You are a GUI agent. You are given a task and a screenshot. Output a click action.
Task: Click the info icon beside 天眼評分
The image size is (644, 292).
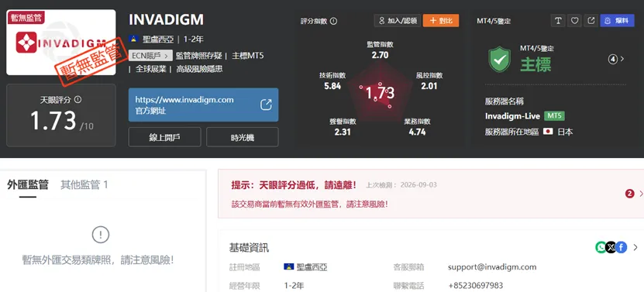(x=77, y=99)
